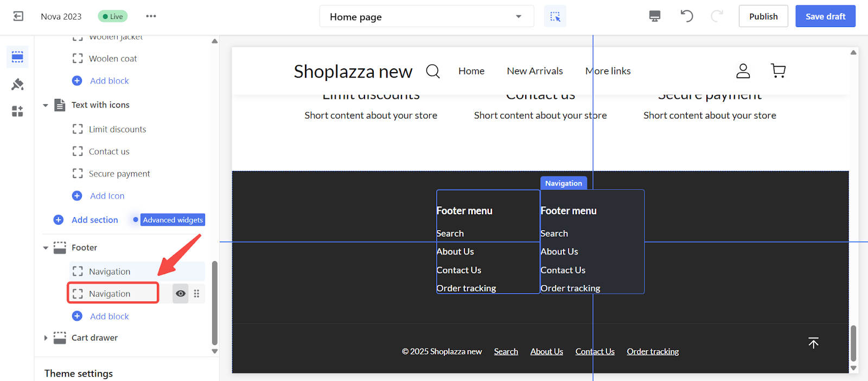Viewport: 868px width, 381px height.
Task: Hide the second Navigation block with eye icon
Action: pyautogui.click(x=181, y=294)
